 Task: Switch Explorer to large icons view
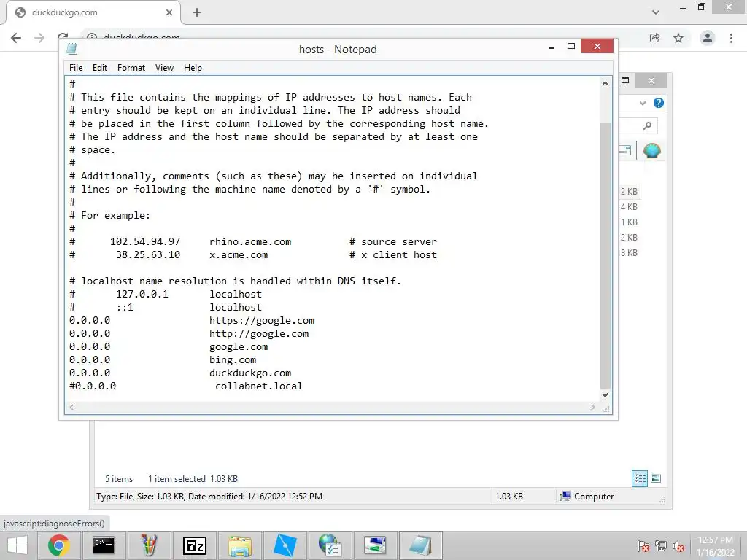(656, 478)
